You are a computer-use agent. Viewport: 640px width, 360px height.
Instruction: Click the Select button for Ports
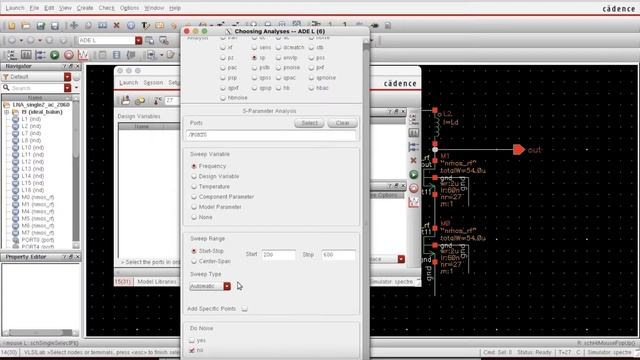click(309, 123)
